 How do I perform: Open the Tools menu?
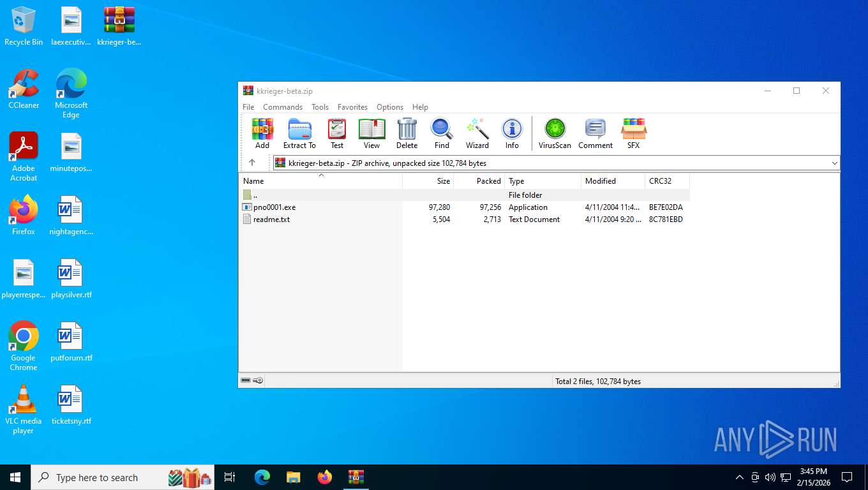pyautogui.click(x=320, y=107)
